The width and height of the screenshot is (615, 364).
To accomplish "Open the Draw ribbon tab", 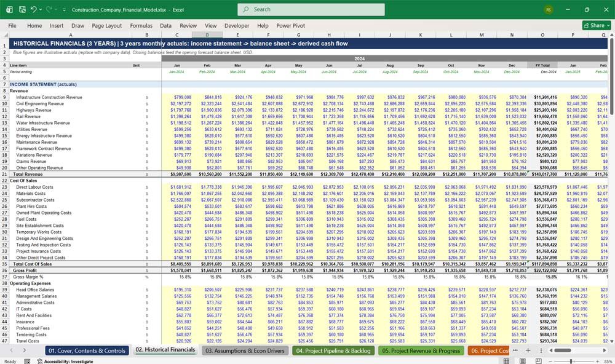I will 77,25.
